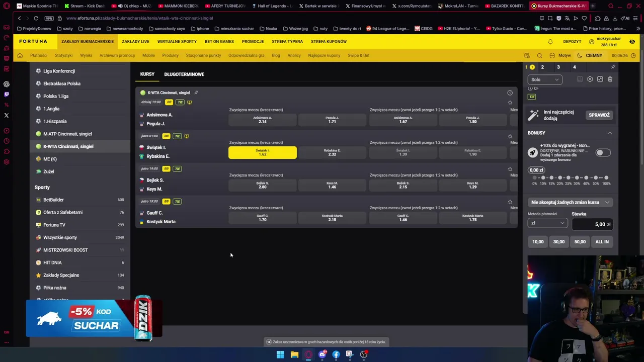
Task: Click the DEPOZYT button
Action: coord(573,42)
